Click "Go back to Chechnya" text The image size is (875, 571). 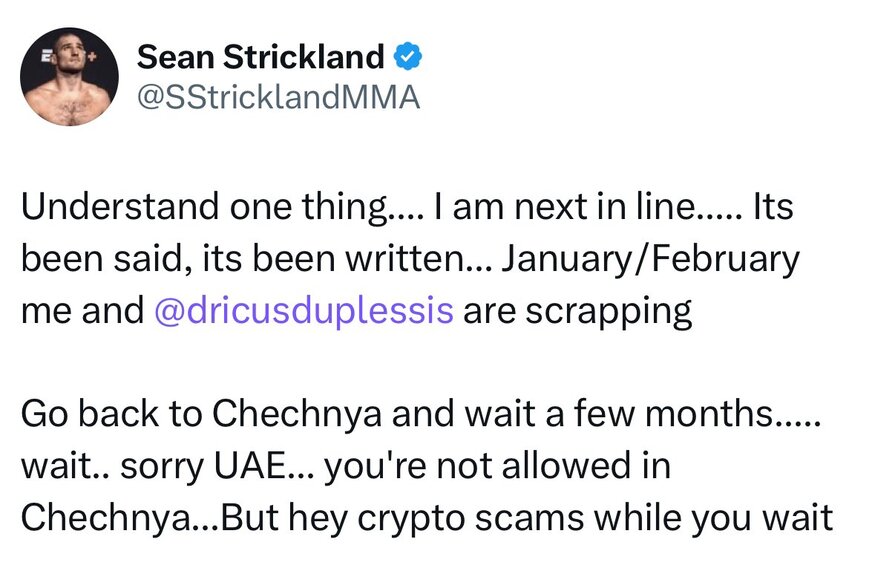tap(201, 414)
